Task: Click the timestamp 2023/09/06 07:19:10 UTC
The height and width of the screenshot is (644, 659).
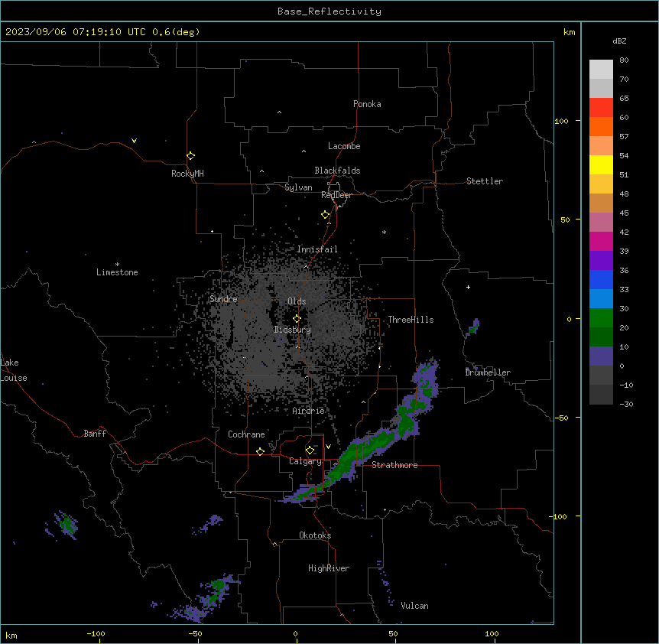Action: pyautogui.click(x=76, y=32)
